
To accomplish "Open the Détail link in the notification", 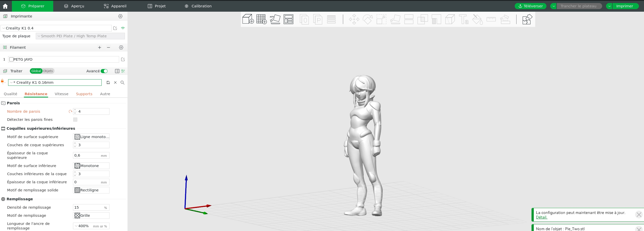I will (x=542, y=217).
